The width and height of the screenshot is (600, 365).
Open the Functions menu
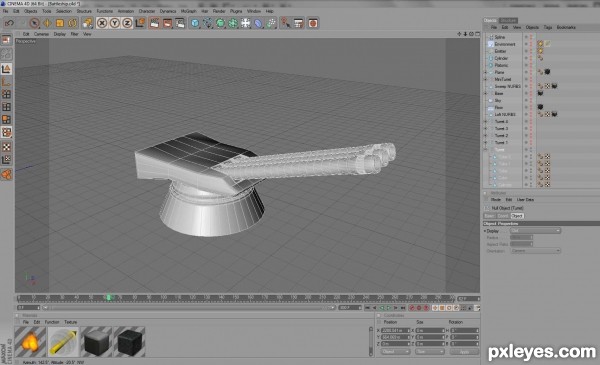coord(104,11)
